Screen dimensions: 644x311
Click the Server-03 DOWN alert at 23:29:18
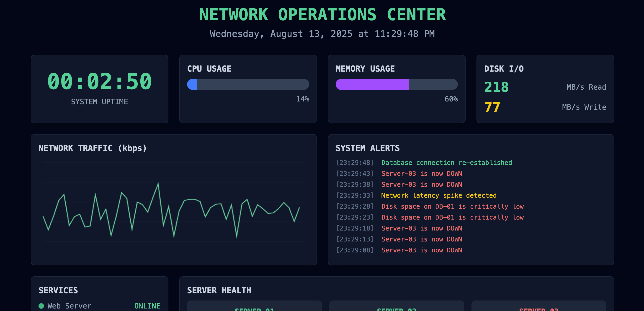click(x=422, y=228)
